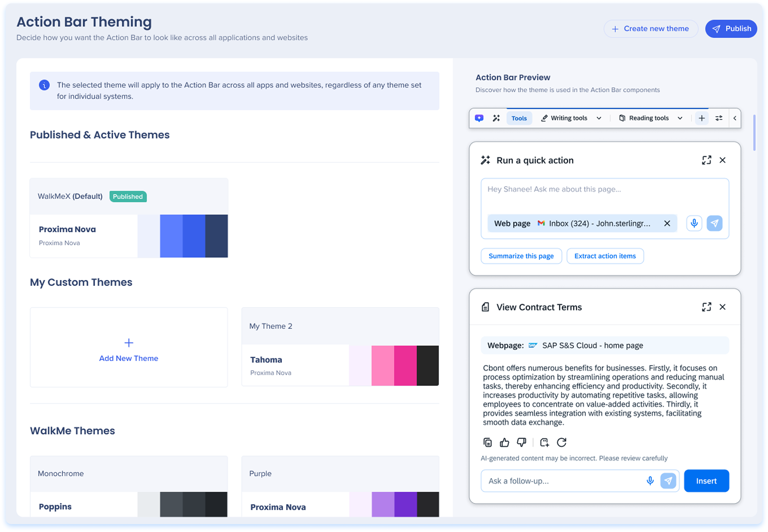768x532 pixels.
Task: Collapse the Action Bar with the chevron arrow
Action: click(x=735, y=118)
